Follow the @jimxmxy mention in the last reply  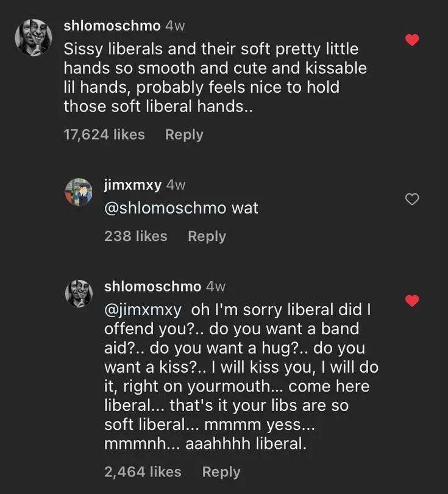coord(143,310)
